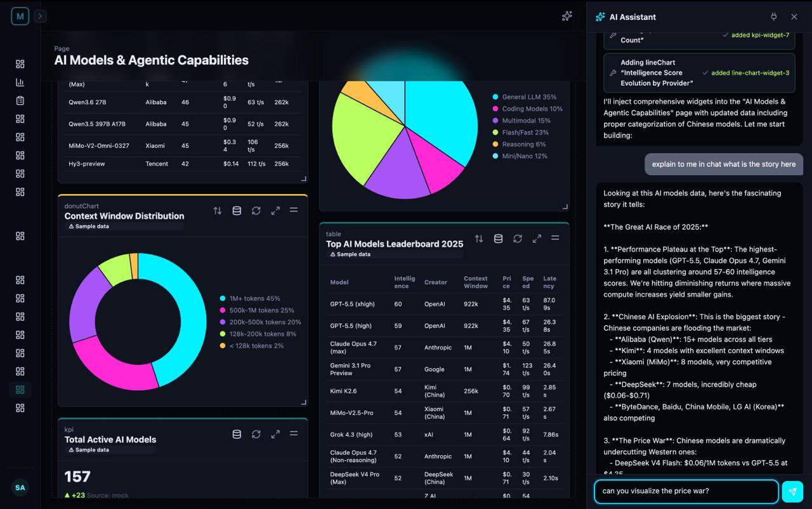Open the 'Adding lineChart' tool call card

[700, 72]
